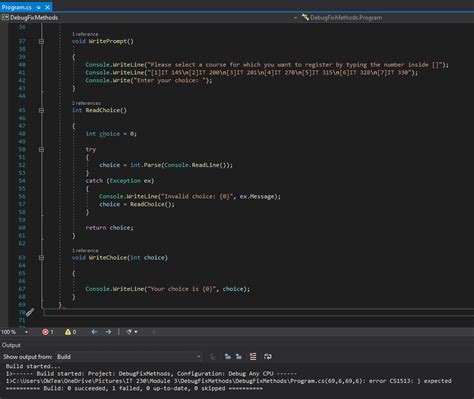Click the 'Enter your choice: ' Console.Write line
The image size is (474, 399).
pyautogui.click(x=149, y=80)
